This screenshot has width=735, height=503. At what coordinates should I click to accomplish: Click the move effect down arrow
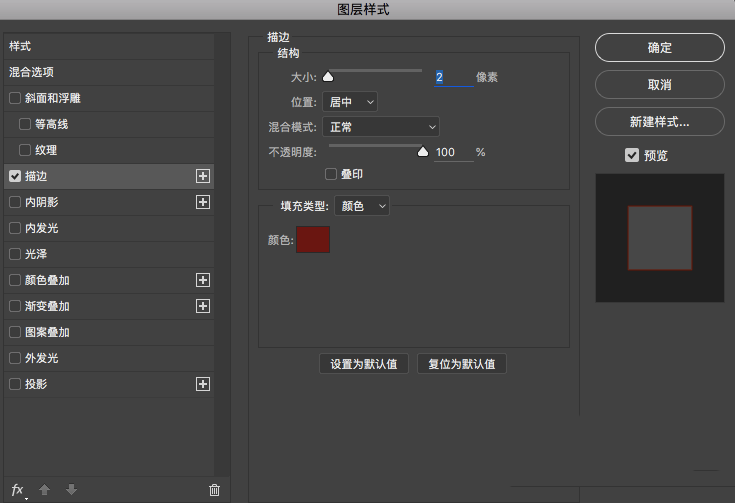71,489
